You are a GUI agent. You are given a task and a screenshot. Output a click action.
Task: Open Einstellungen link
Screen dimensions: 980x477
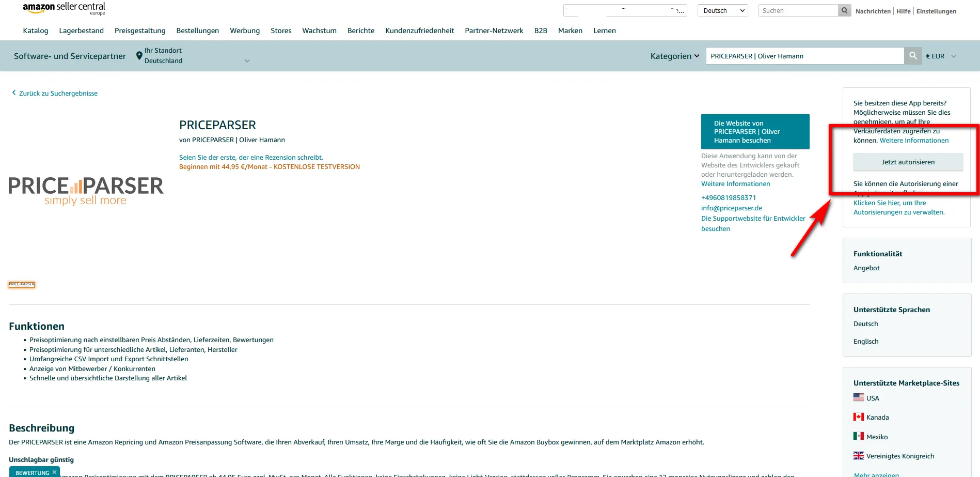pos(936,11)
